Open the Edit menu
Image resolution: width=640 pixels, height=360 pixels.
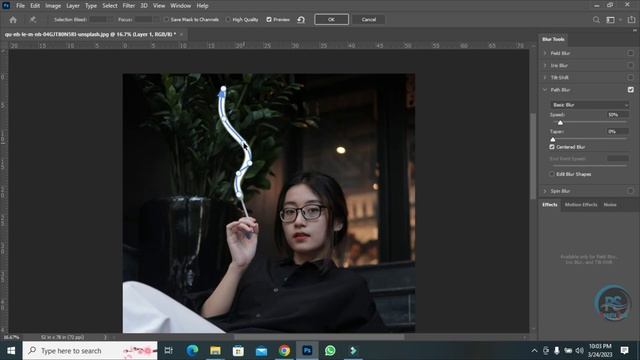tap(35, 6)
